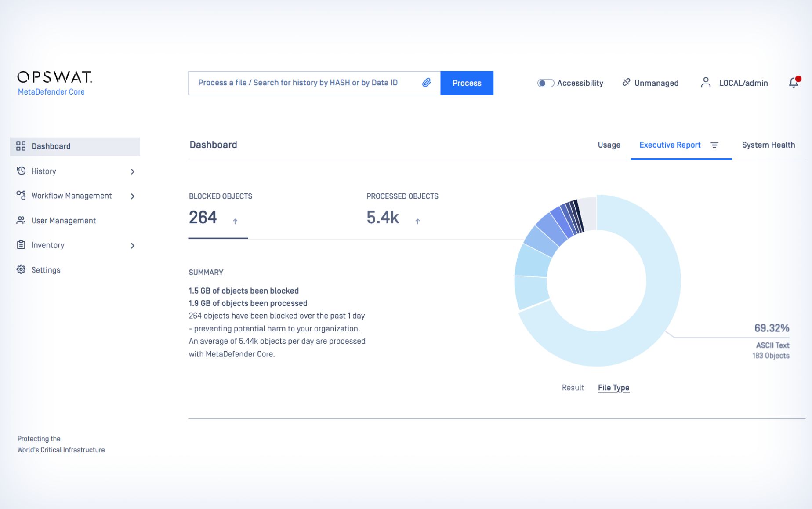Open the System Health tab
This screenshot has width=812, height=509.
tap(768, 145)
